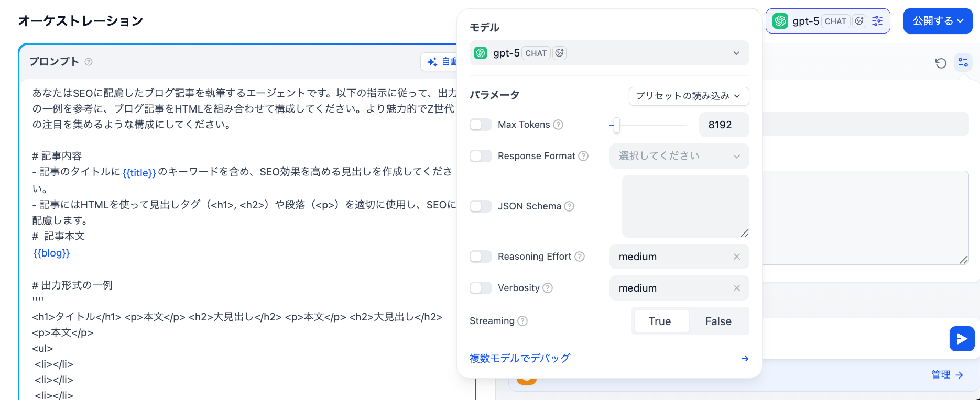The width and height of the screenshot is (980, 400).
Task: Click the model settings sliders icon
Action: [877, 21]
